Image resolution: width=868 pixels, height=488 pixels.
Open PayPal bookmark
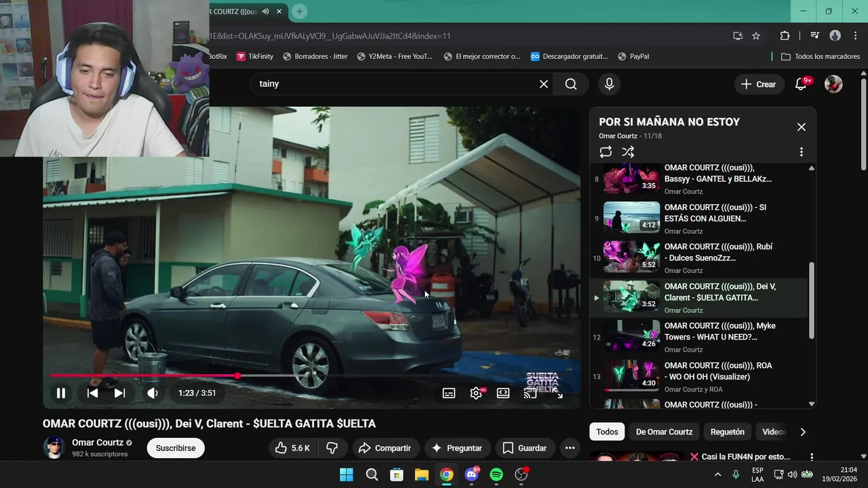[633, 56]
